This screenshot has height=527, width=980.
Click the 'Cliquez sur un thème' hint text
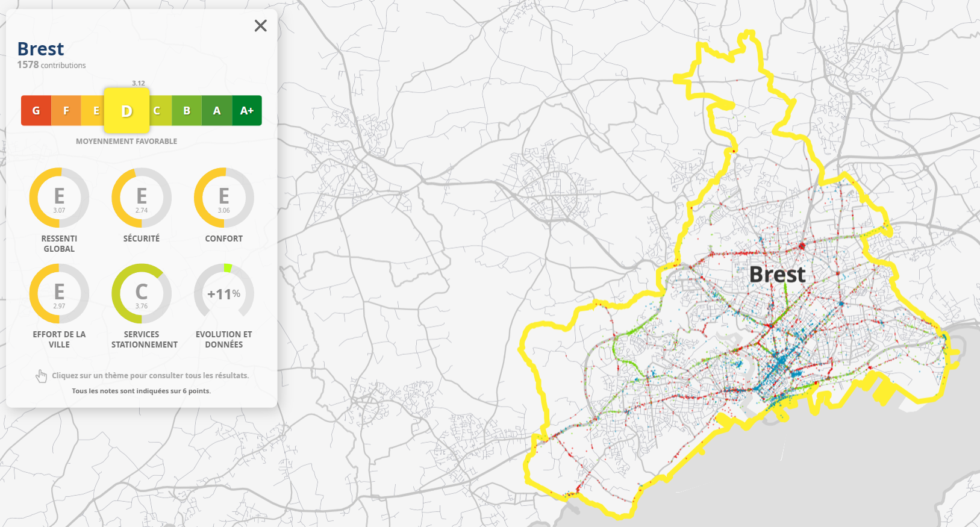click(150, 375)
